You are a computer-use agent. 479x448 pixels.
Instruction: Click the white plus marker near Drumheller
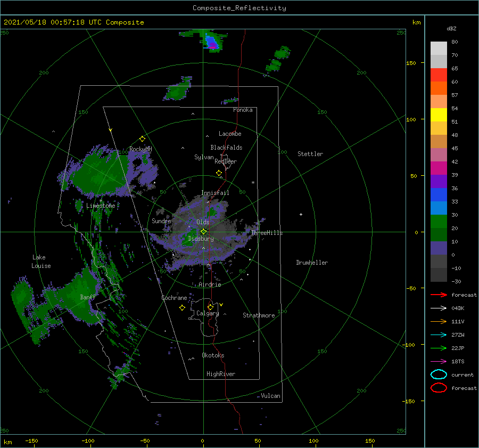301,214
